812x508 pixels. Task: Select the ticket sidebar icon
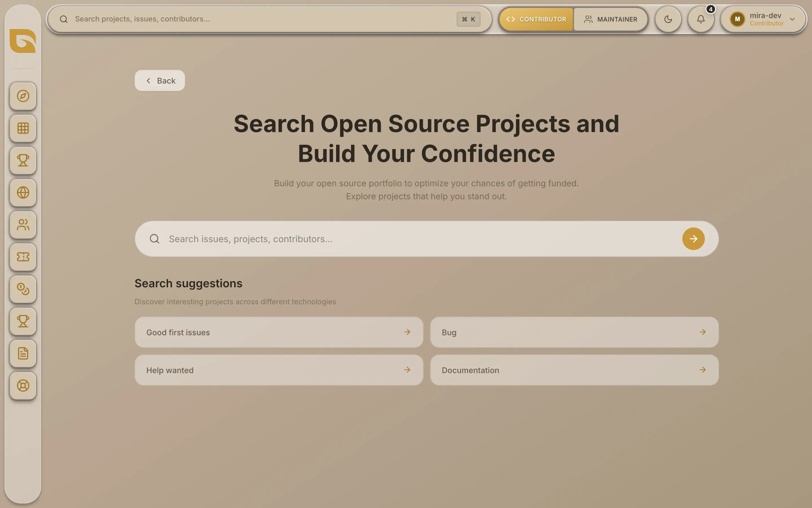(x=23, y=257)
